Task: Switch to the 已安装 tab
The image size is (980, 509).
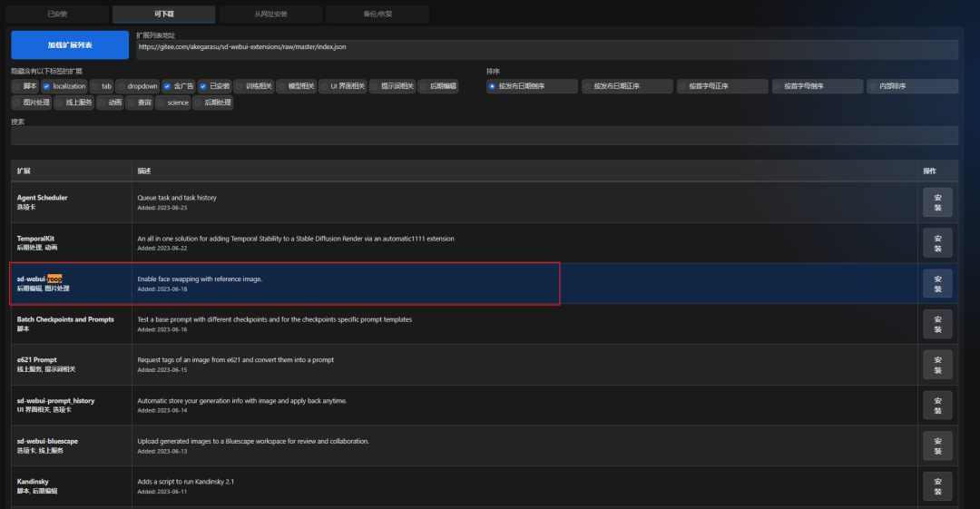Action: coord(57,14)
